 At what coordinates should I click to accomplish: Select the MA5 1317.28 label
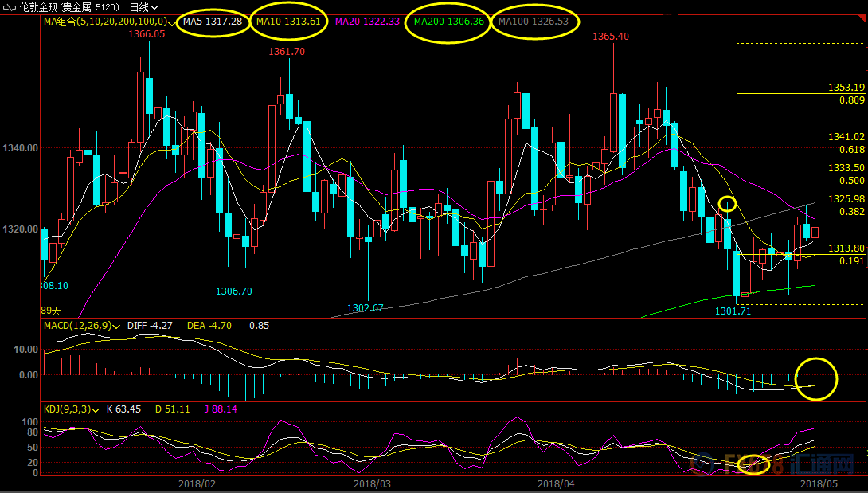(x=213, y=22)
